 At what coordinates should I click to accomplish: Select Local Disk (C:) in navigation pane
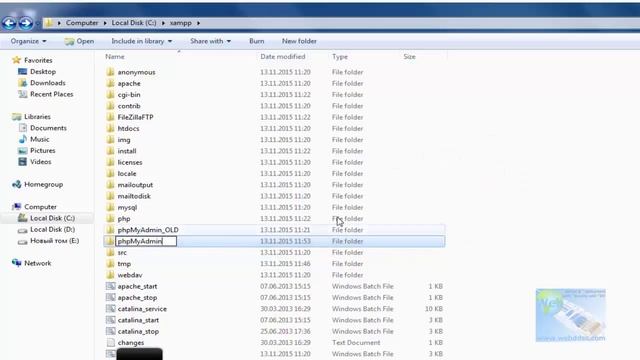point(52,218)
